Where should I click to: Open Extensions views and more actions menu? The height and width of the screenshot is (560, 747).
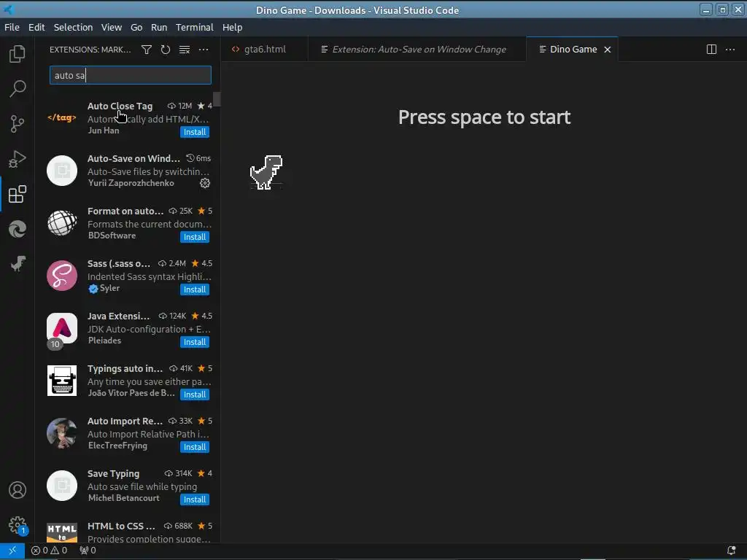(204, 50)
